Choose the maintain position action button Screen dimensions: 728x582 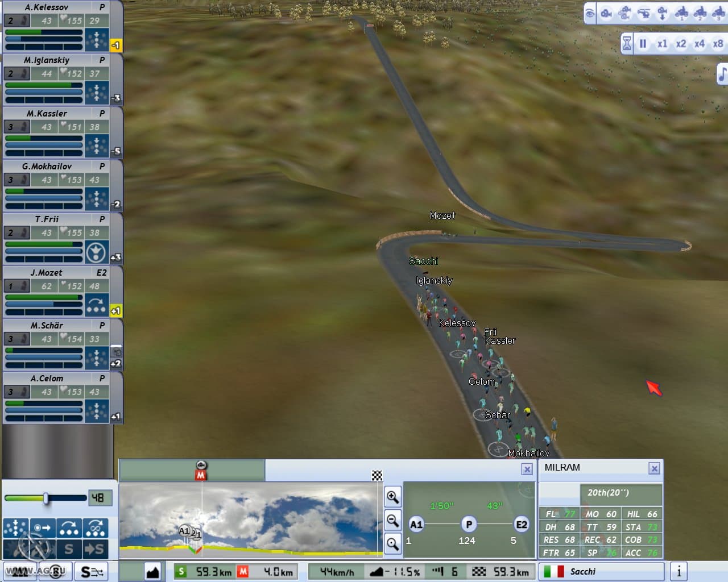15,528
